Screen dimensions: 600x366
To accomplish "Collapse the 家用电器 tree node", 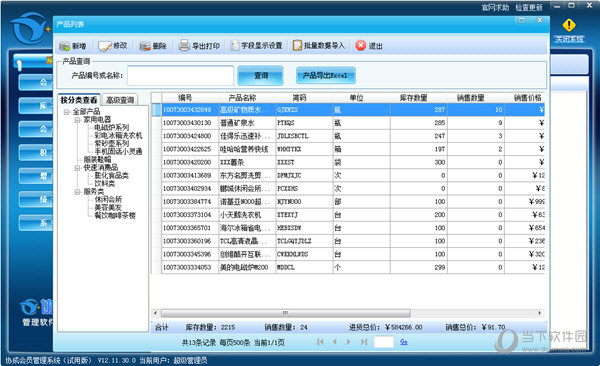I will tap(77, 120).
